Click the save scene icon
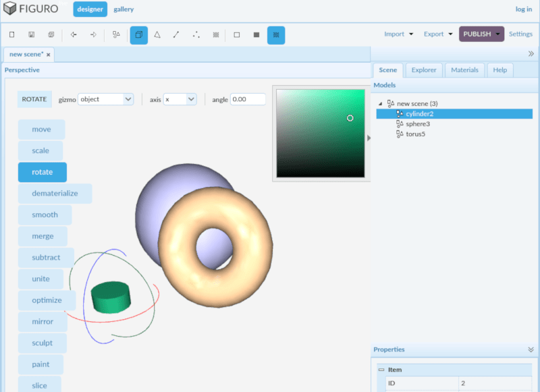The height and width of the screenshot is (392, 540). (30, 34)
